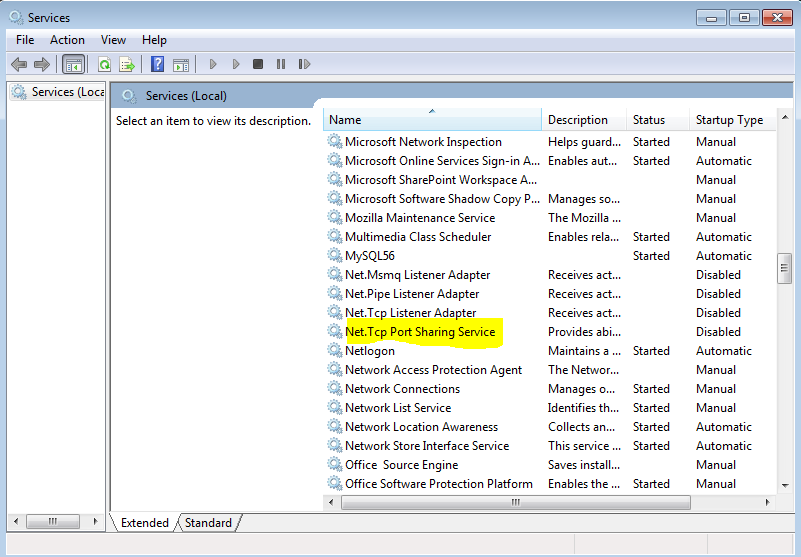Toggle Show/Hide Action Pane icon

[181, 64]
